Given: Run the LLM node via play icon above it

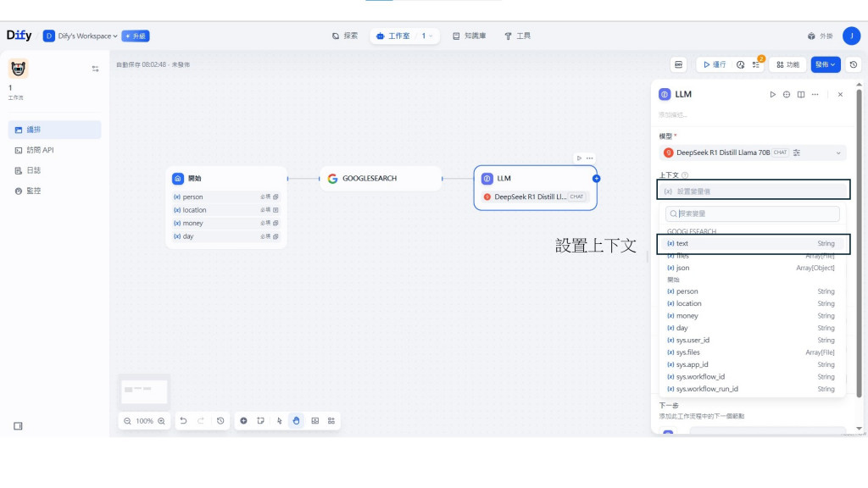Looking at the screenshot, I should point(579,158).
